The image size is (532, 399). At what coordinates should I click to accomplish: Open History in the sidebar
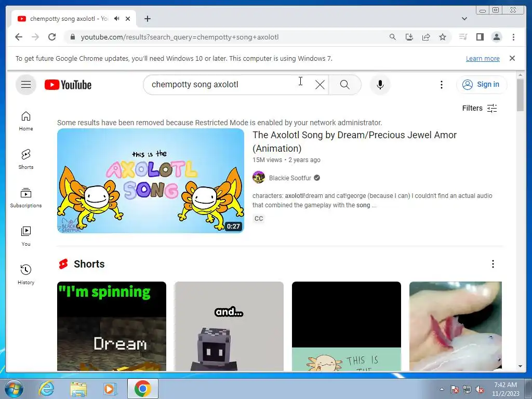point(26,274)
